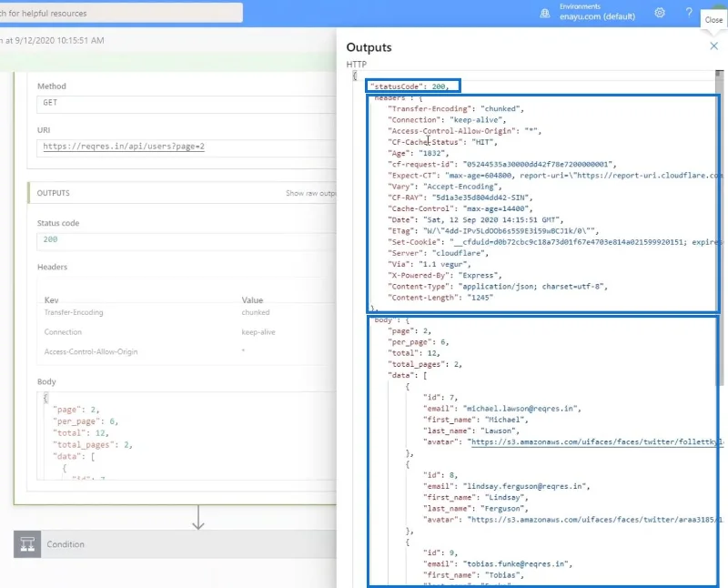The image size is (728, 588).
Task: Open the settings gear icon
Action: tap(659, 13)
